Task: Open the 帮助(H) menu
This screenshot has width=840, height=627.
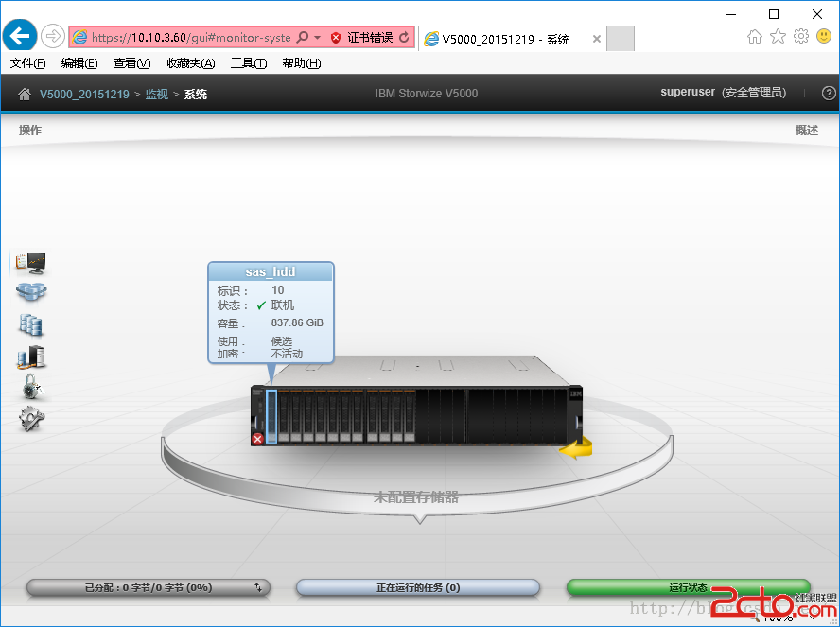Action: coord(302,63)
